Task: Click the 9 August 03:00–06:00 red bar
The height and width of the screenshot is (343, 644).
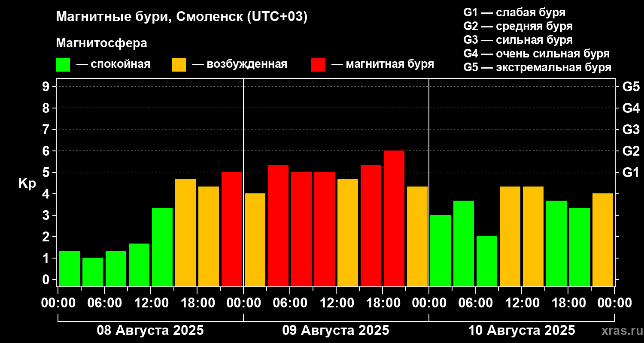Action: pos(278,226)
